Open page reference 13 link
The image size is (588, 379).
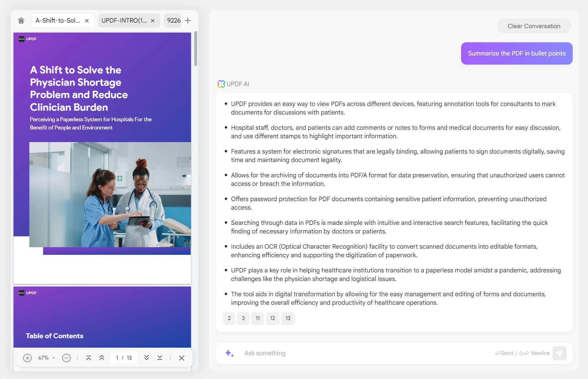click(288, 318)
